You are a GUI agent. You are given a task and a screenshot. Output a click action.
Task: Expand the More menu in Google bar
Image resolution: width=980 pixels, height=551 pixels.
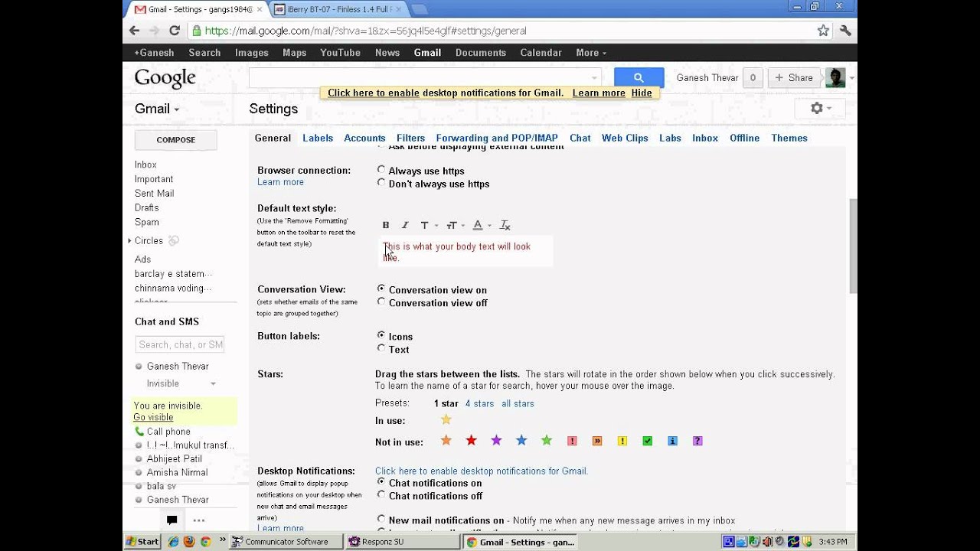click(x=591, y=53)
